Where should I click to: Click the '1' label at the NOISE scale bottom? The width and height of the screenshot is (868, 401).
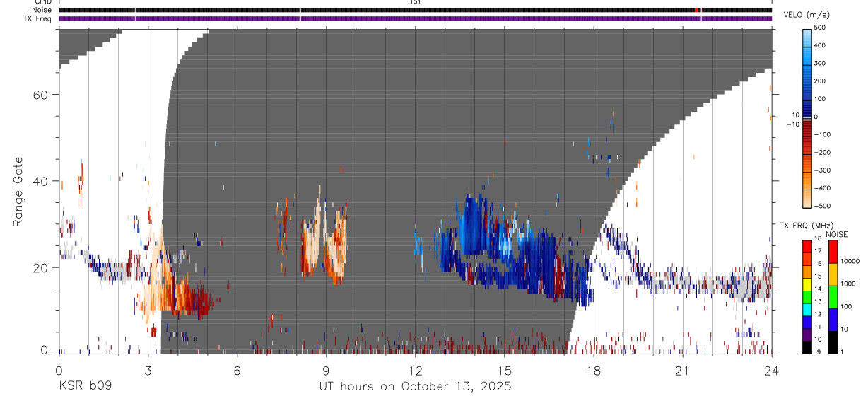[x=842, y=351]
